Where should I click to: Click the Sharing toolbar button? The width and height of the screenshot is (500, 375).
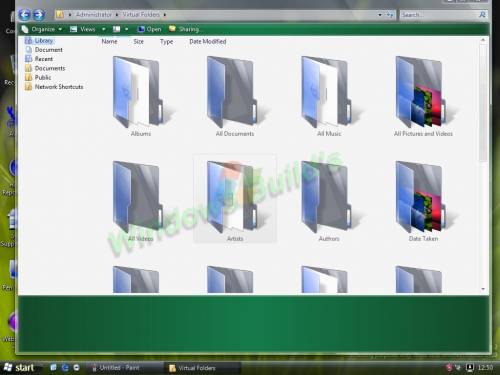(184, 29)
